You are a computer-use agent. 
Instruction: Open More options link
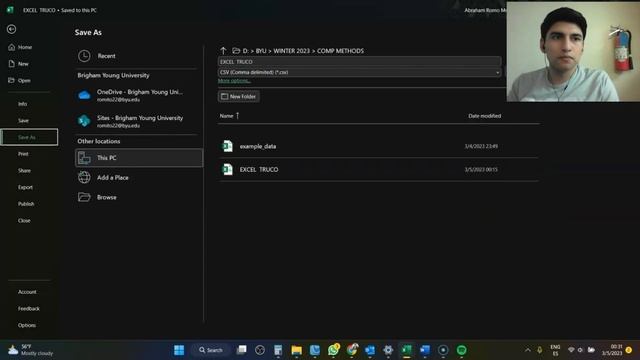(x=234, y=81)
